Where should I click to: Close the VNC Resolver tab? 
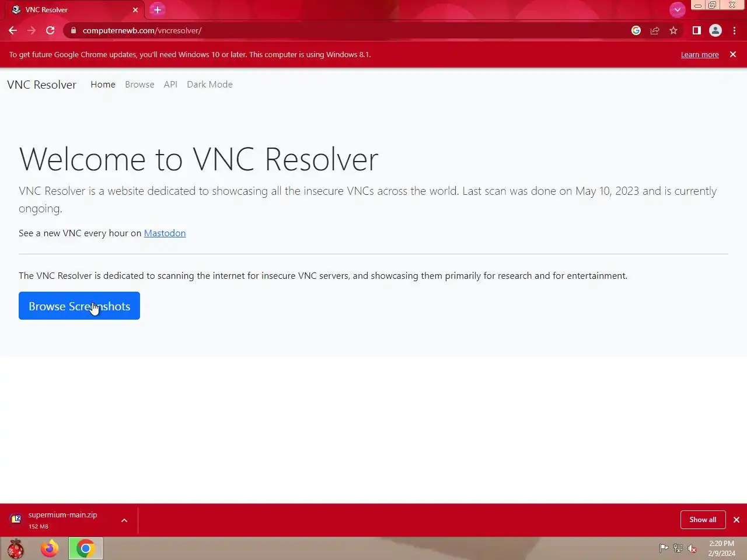135,10
